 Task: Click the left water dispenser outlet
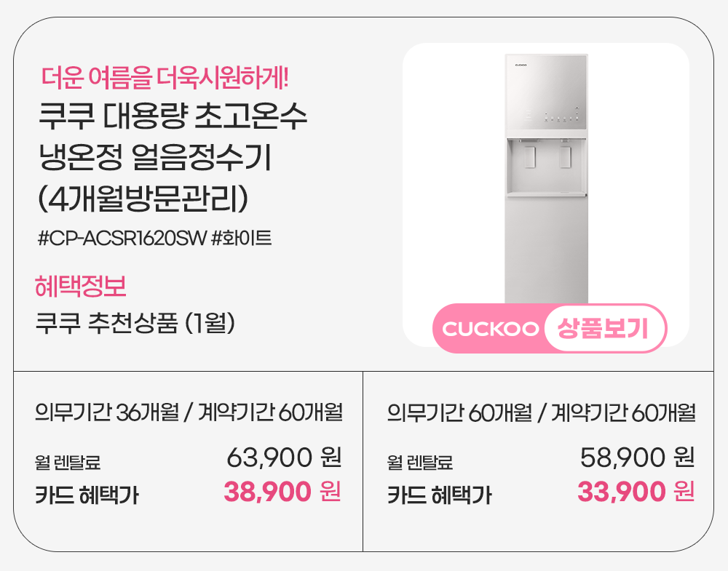(x=530, y=157)
